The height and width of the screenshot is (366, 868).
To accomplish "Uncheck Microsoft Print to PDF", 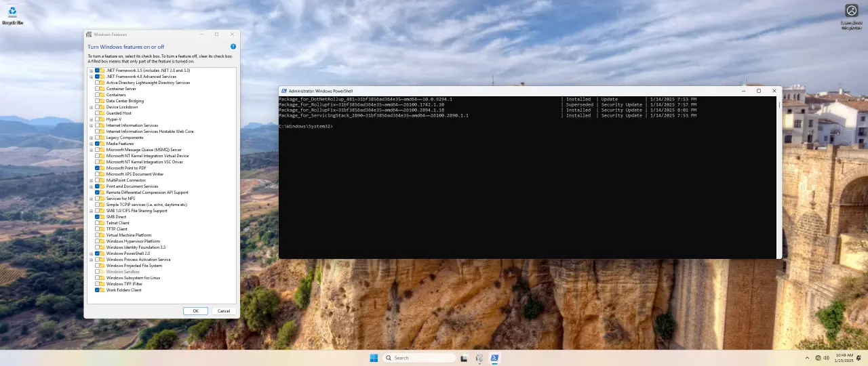I will tap(97, 168).
